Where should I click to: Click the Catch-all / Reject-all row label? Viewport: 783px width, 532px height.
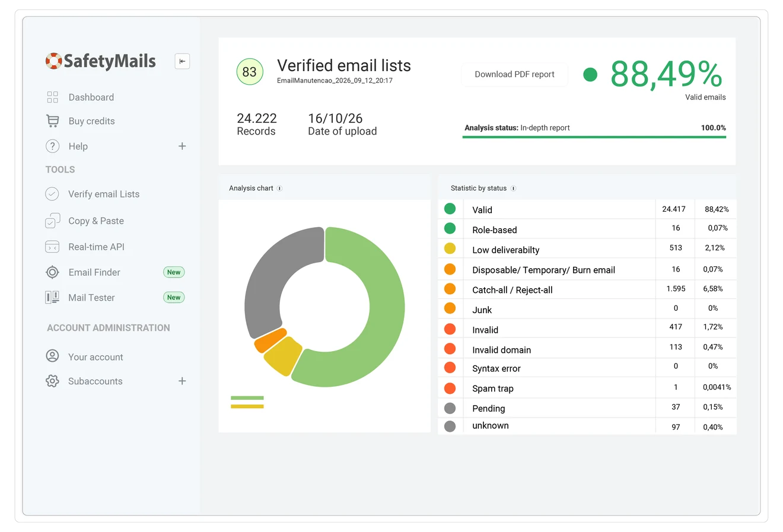pyautogui.click(x=513, y=290)
